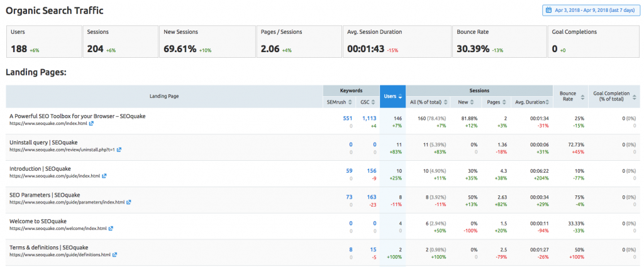Select the Avg. Session Duration card
This screenshot has width=644, height=267.
[397, 41]
